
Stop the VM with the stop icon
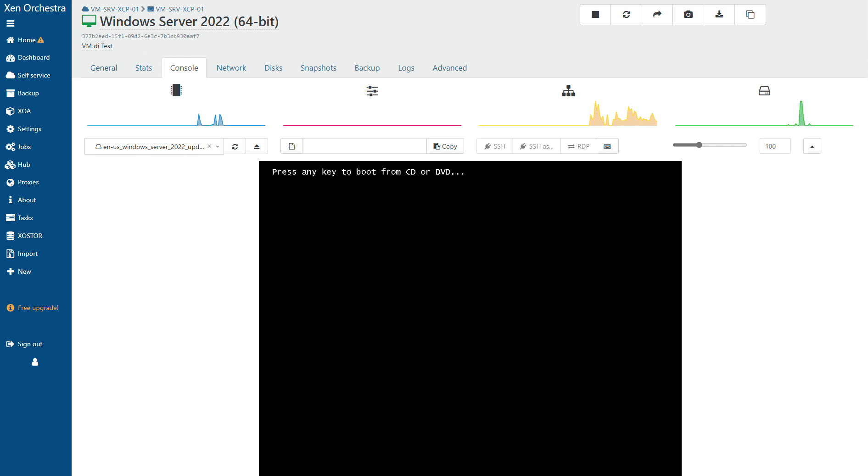pyautogui.click(x=595, y=15)
